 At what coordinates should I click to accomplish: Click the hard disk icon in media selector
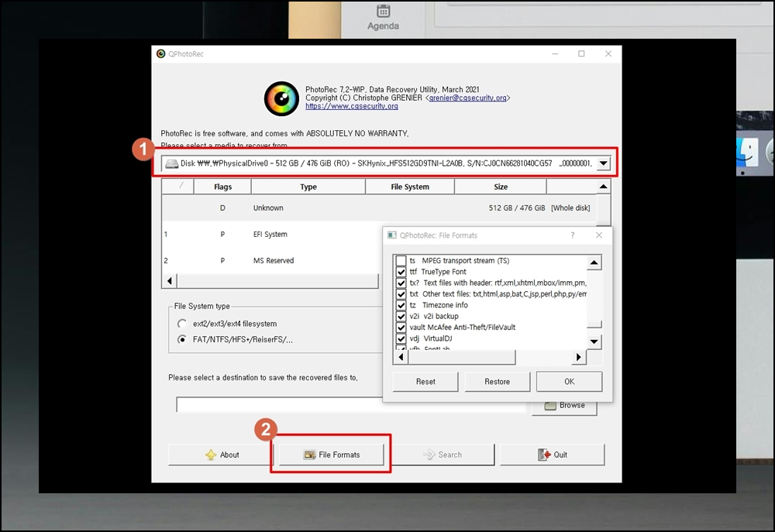pos(171,163)
